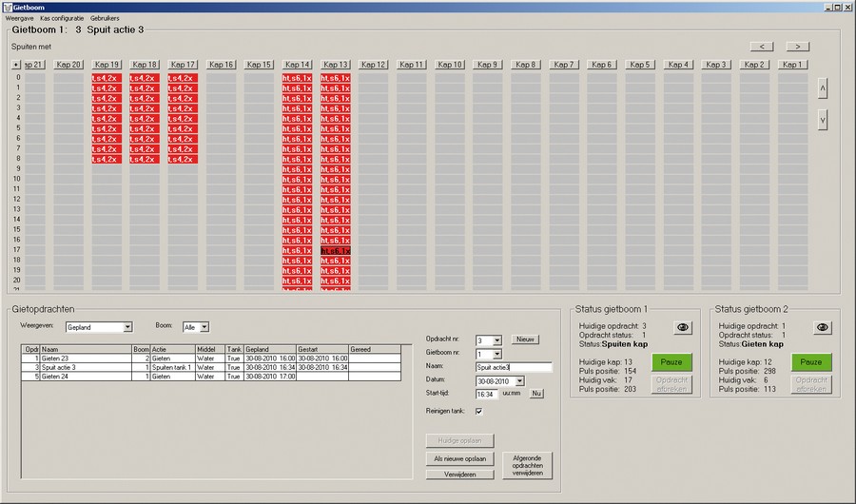The image size is (856, 504).
Task: Open the Kas configuratie menu
Action: click(62, 18)
